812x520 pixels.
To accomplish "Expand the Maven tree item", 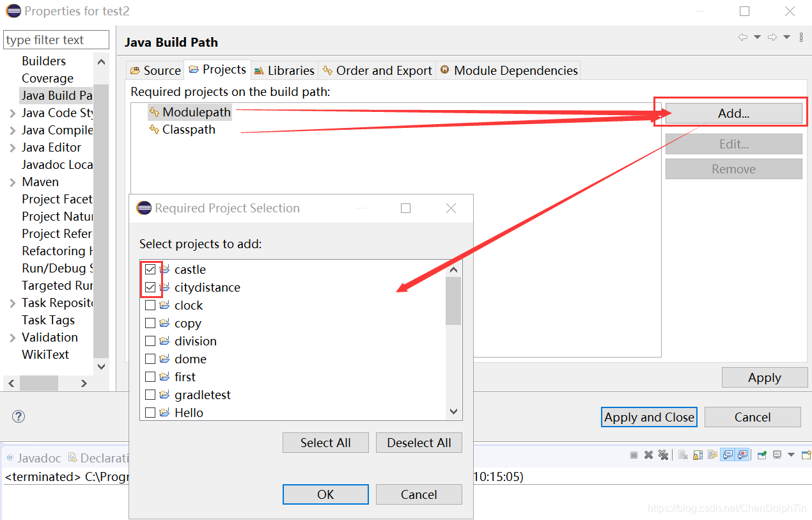I will (x=12, y=182).
